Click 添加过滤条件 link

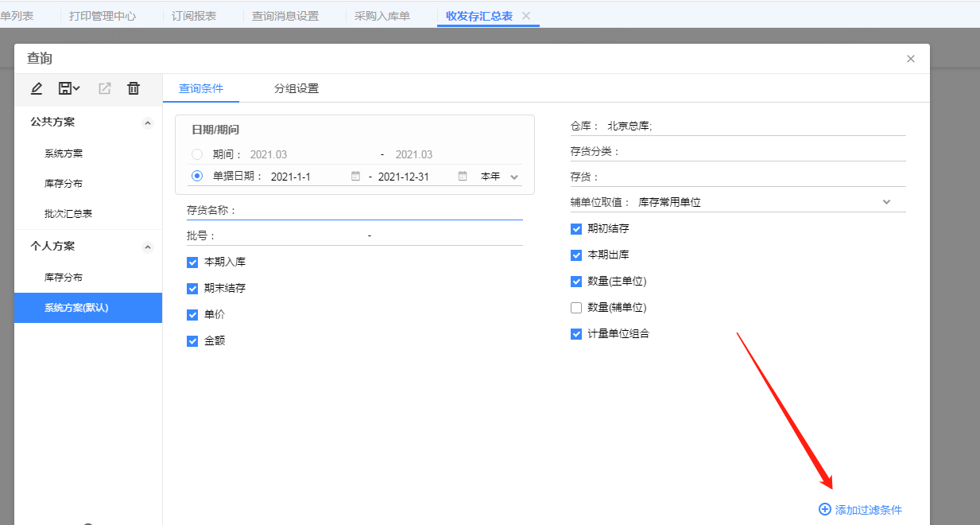pyautogui.click(x=869, y=510)
